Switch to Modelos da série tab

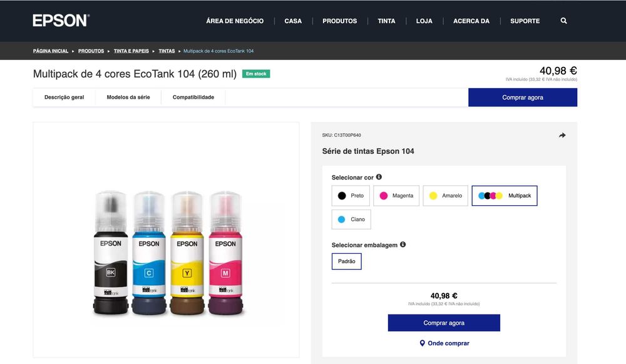(x=128, y=98)
